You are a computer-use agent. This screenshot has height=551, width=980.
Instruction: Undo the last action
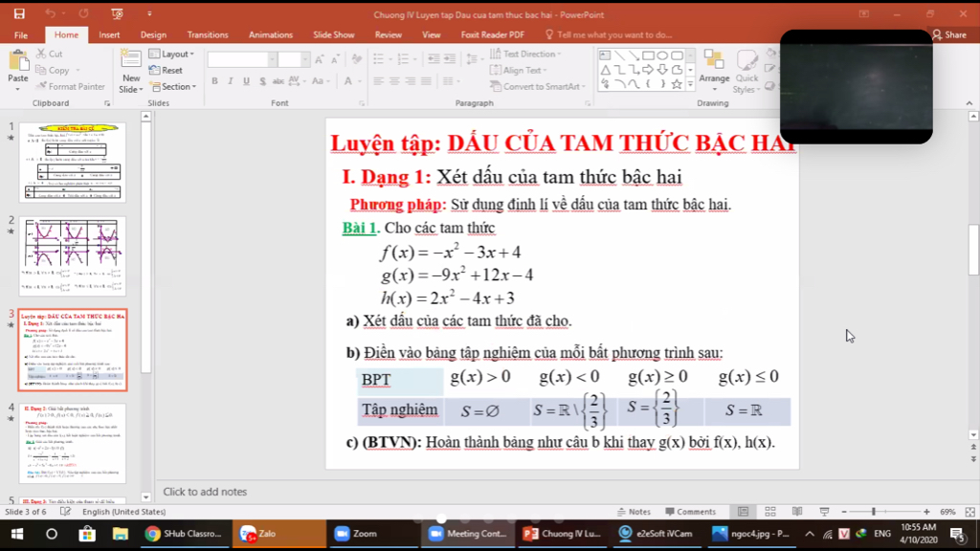(51, 13)
